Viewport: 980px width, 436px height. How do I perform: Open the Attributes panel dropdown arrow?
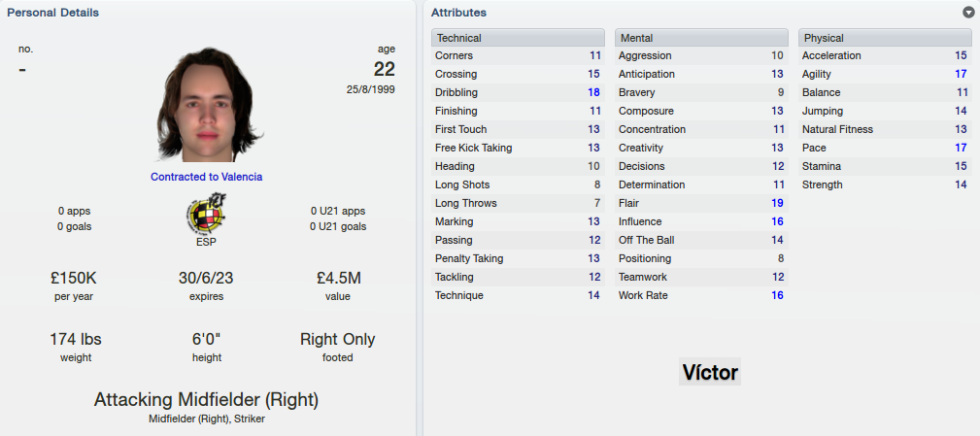[x=968, y=13]
